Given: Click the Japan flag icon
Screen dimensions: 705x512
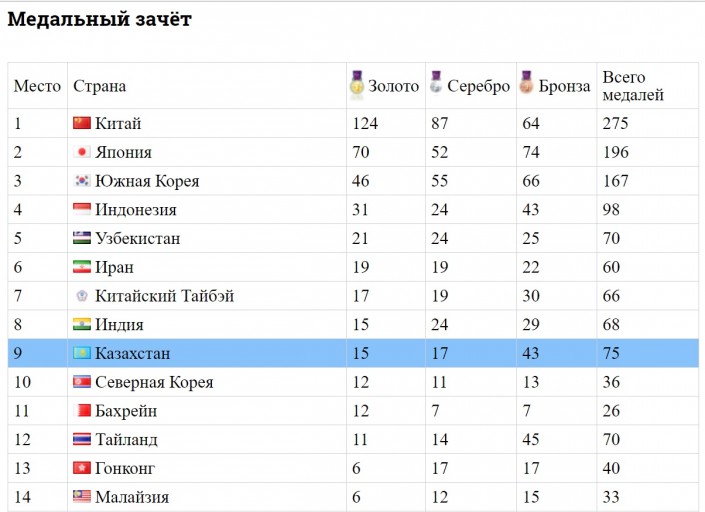Looking at the screenshot, I should 82,153.
